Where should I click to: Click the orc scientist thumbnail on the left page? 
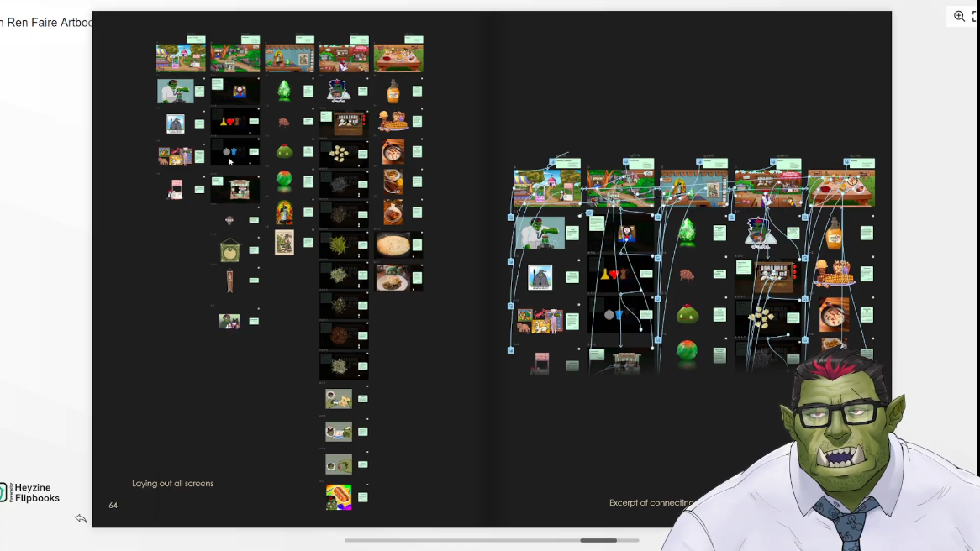tap(175, 92)
